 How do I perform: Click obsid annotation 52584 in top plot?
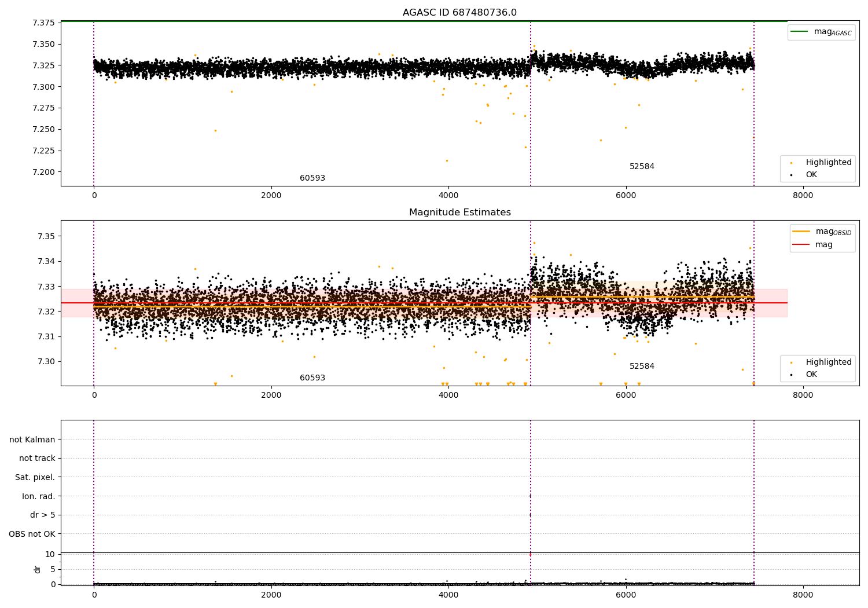click(x=642, y=167)
